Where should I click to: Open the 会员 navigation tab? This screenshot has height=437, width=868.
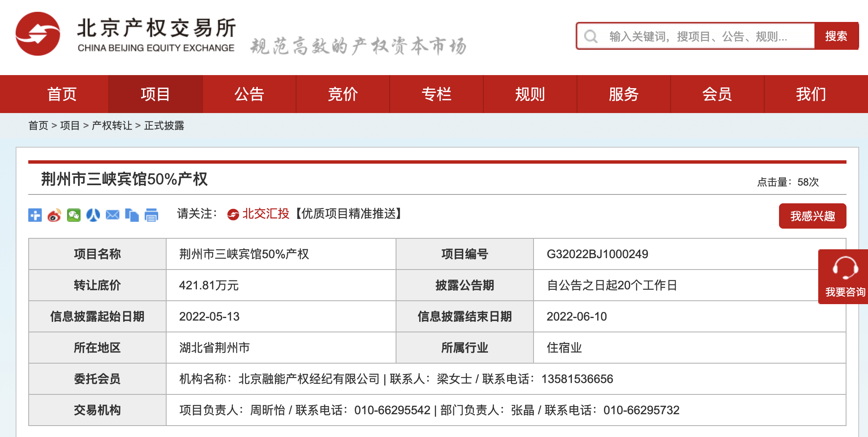717,94
